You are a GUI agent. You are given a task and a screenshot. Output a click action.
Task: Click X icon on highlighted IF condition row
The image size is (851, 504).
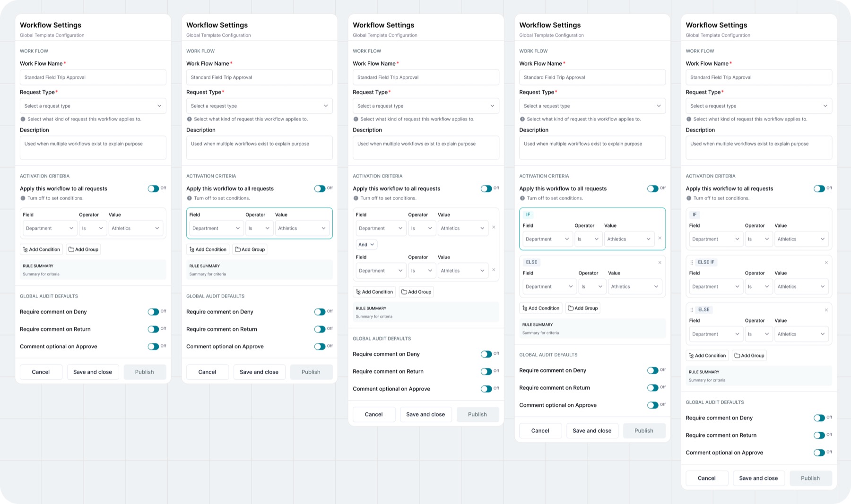[x=660, y=238]
